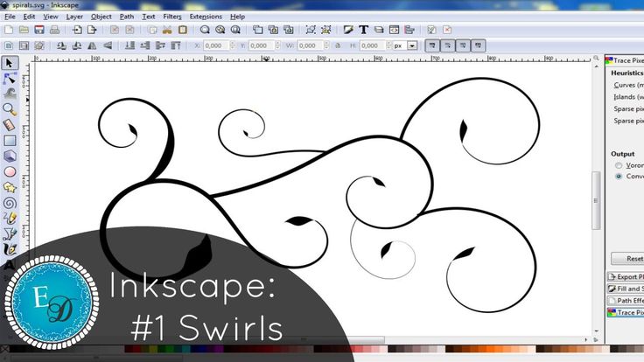Switch to the Export PNG docked dialog

pyautogui.click(x=626, y=276)
